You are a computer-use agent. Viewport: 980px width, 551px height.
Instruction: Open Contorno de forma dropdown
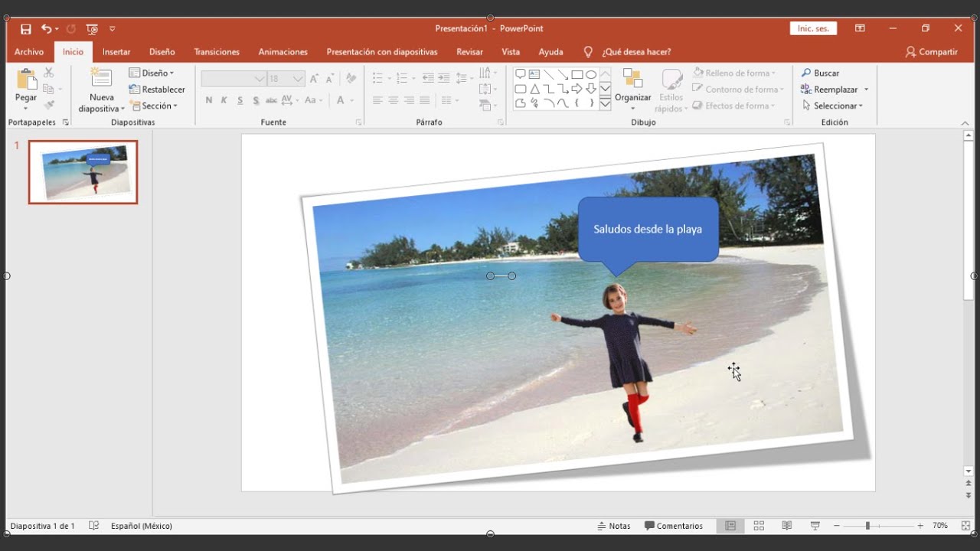click(737, 90)
